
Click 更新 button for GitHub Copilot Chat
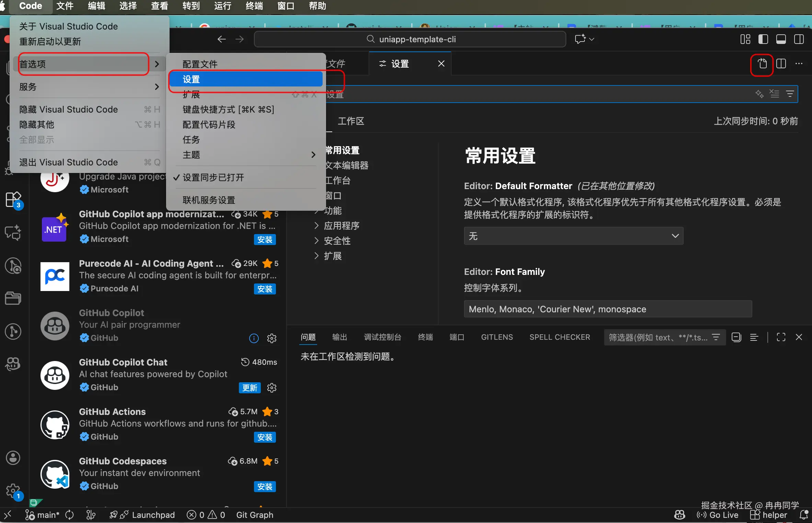[x=250, y=388]
